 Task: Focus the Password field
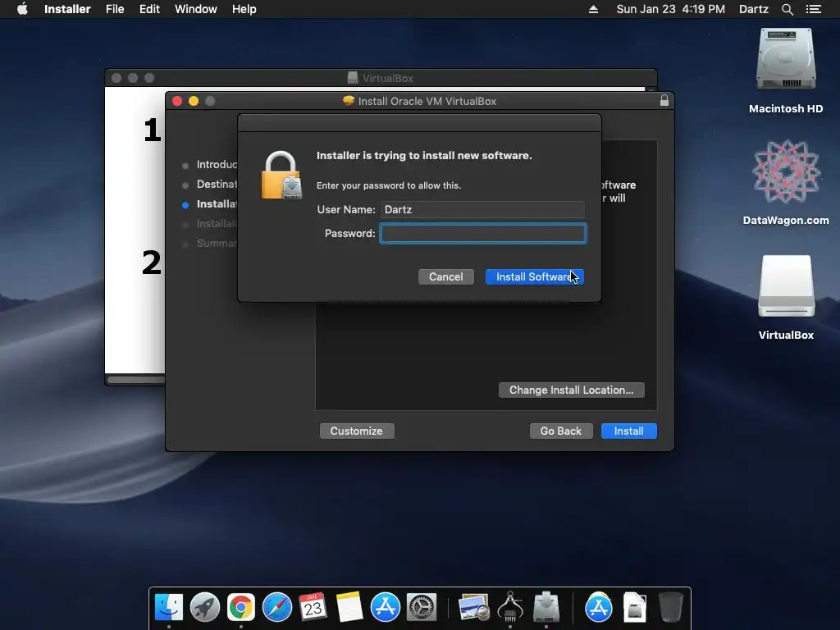[482, 234]
